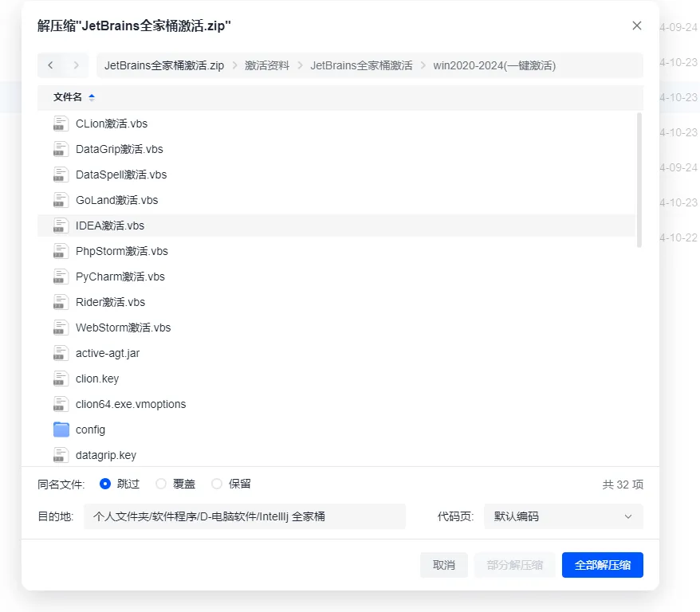
Task: Click the file icon of clion.key
Action: 61,379
